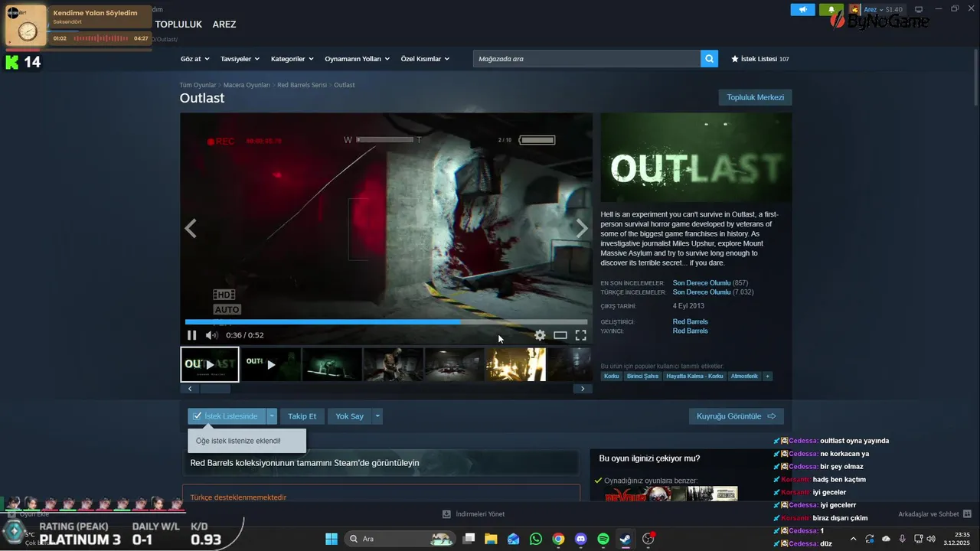The width and height of the screenshot is (980, 551).
Task: Click the Kuyruğu Görüntüle button
Action: (x=736, y=416)
